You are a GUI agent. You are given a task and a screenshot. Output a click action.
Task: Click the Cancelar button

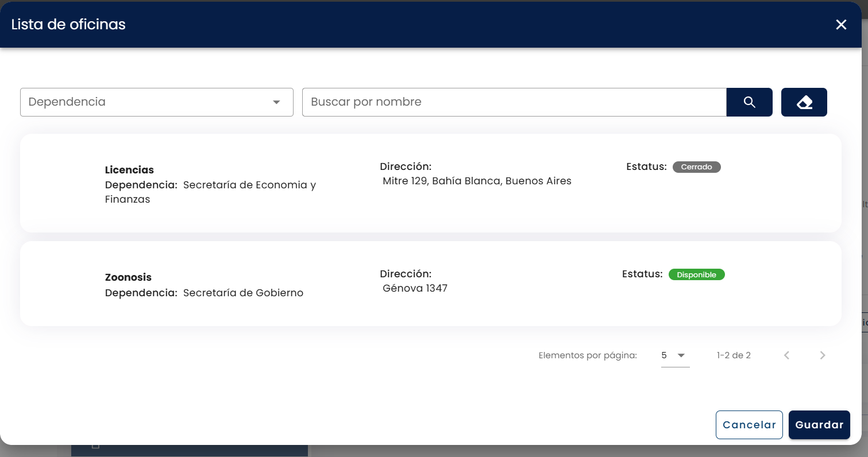pyautogui.click(x=749, y=425)
